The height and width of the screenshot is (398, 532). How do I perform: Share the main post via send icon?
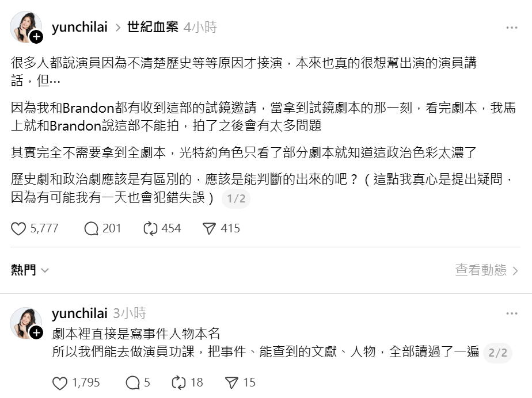[209, 228]
